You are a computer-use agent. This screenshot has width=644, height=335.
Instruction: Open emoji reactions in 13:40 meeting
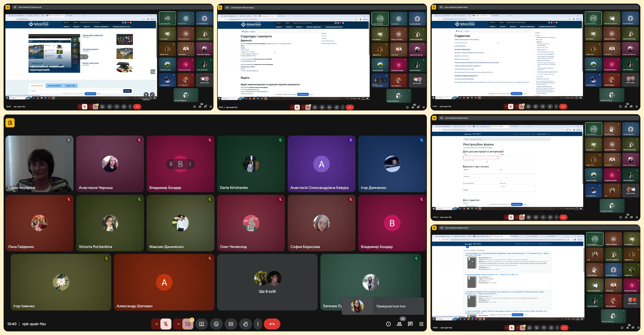(216, 324)
